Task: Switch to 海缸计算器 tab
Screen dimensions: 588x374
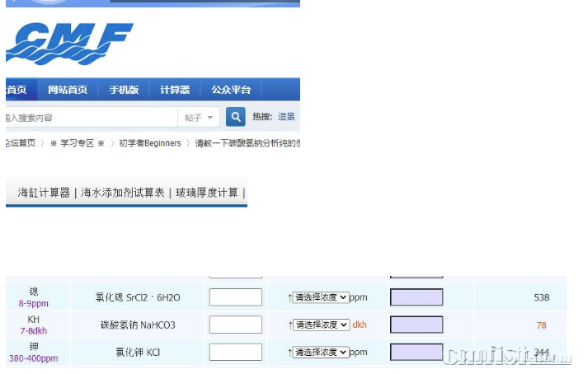Action: point(44,193)
